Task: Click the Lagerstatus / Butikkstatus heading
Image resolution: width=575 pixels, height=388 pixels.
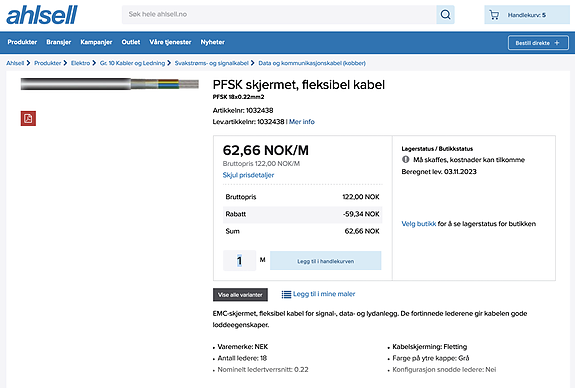Action: pyautogui.click(x=437, y=149)
